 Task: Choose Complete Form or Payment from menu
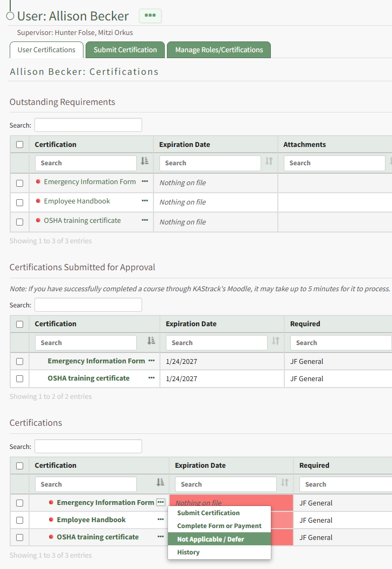[x=219, y=526]
